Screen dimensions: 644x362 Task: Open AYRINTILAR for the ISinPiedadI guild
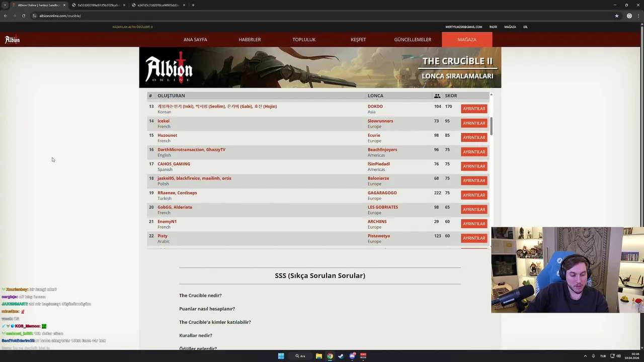474,166
